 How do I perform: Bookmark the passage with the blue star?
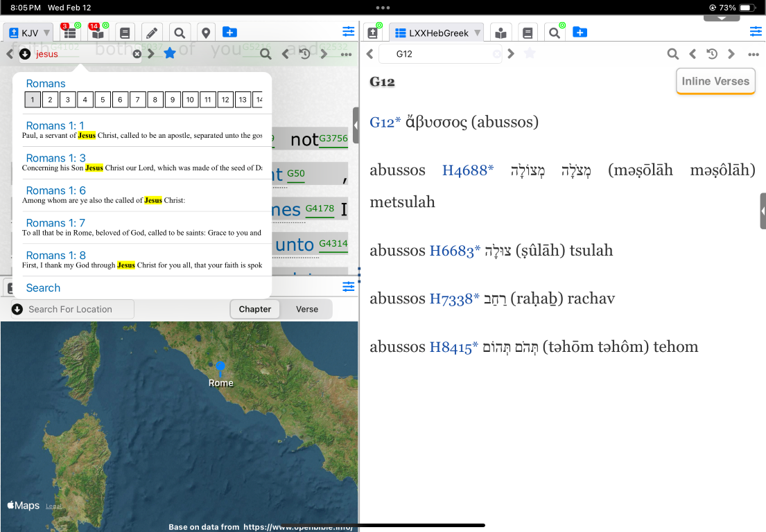pos(169,53)
